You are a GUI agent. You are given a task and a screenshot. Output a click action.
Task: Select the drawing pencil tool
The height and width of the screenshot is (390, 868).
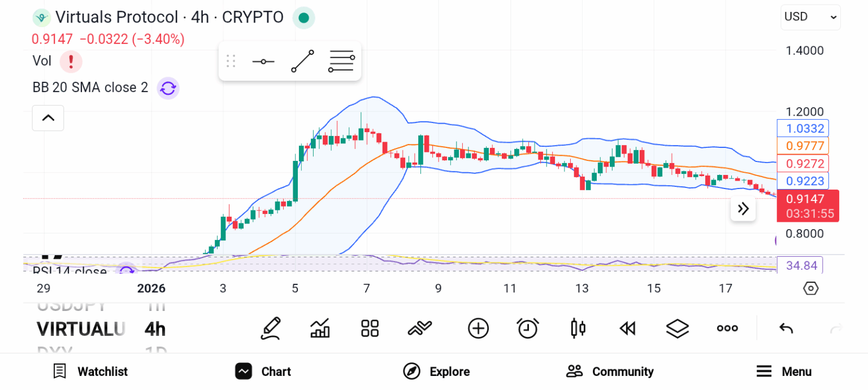tap(271, 328)
